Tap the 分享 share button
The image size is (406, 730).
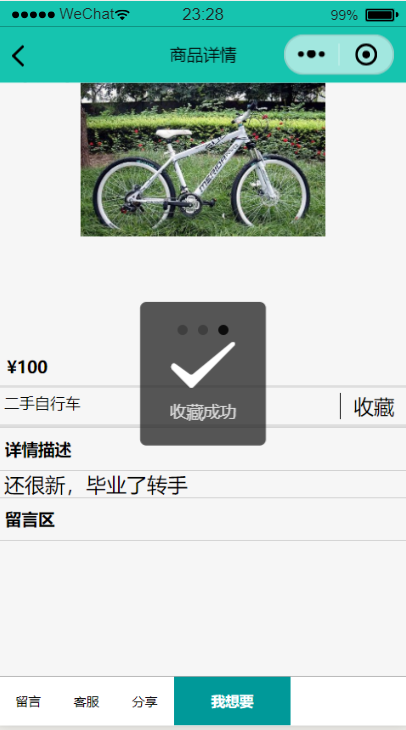(x=145, y=702)
